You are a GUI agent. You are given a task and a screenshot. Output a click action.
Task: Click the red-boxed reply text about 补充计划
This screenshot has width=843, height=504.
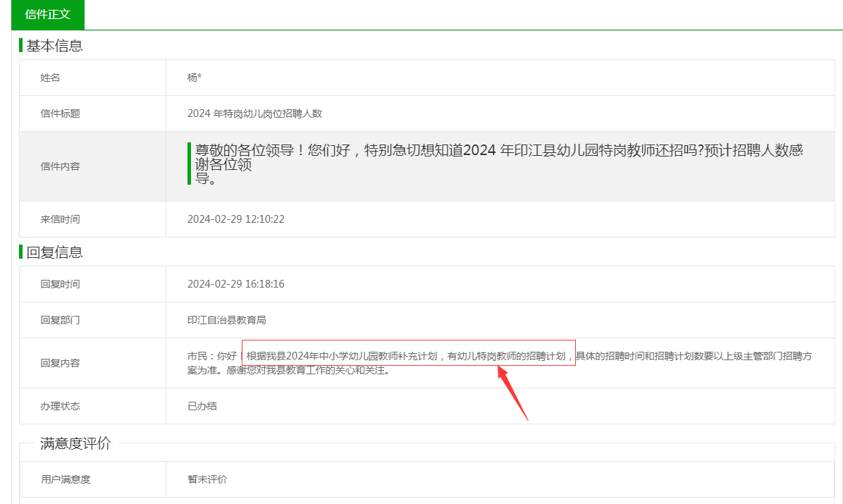pos(408,357)
